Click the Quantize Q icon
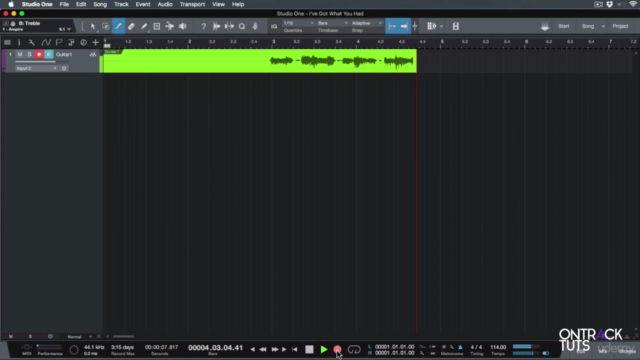Viewport: 640px width, 360px height. (x=242, y=27)
